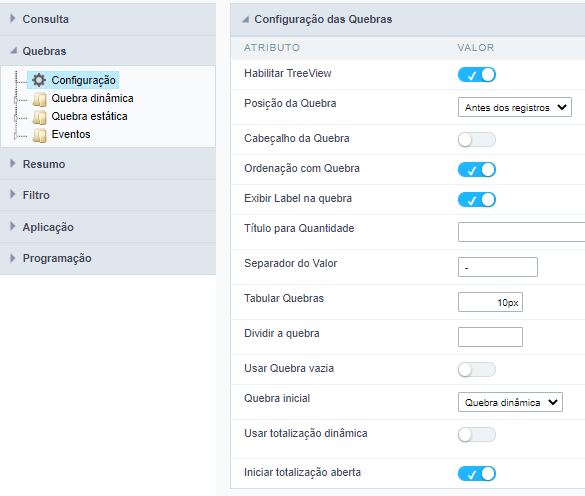Open the Posição da Quebra dropdown
This screenshot has width=585, height=496.
tap(514, 107)
